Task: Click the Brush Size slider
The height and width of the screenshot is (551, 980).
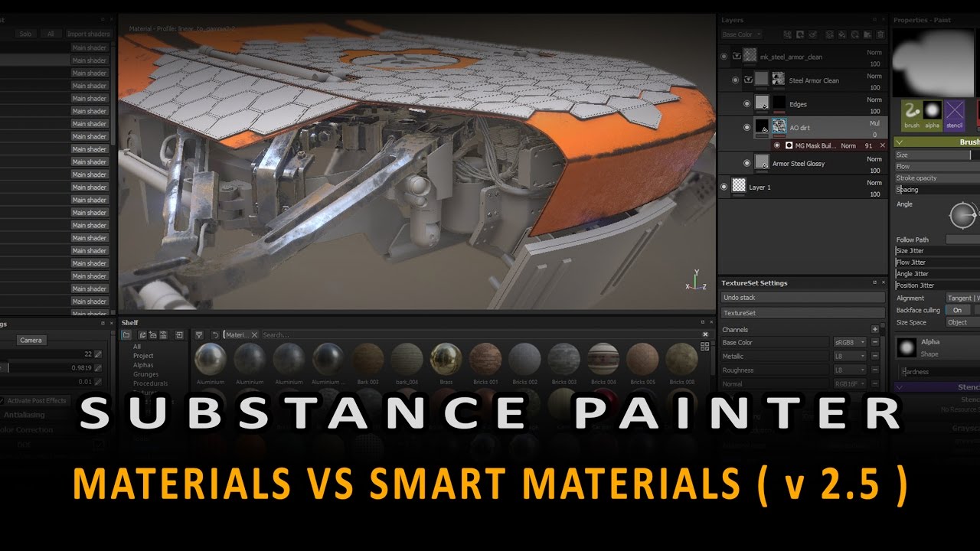Action: 937,155
